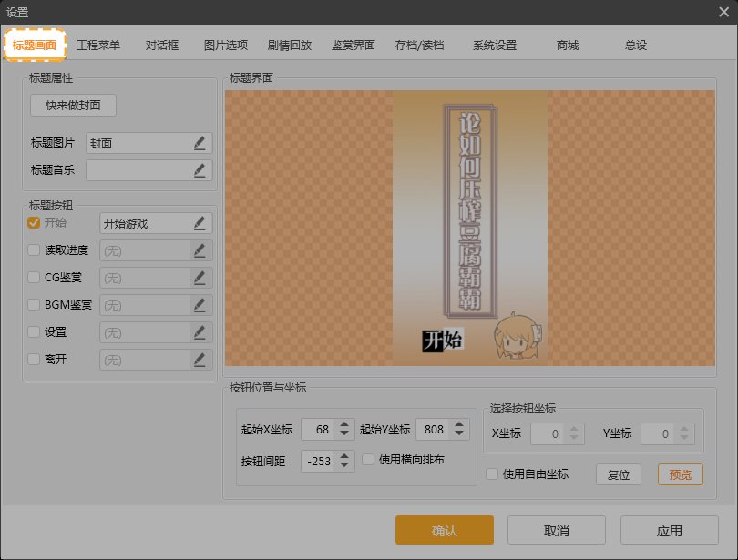Viewport: 738px width, 560px height.
Task: Open the 系统设置 tab
Action: (495, 45)
